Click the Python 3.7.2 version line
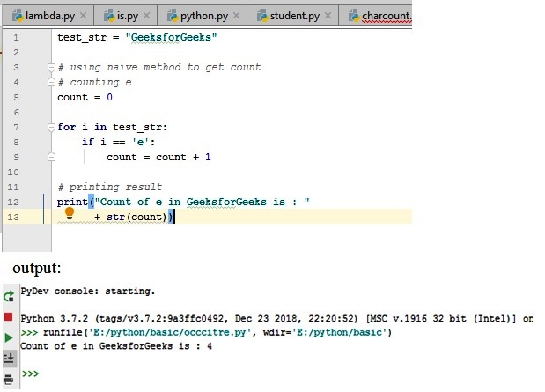545x392 pixels. tap(276, 319)
